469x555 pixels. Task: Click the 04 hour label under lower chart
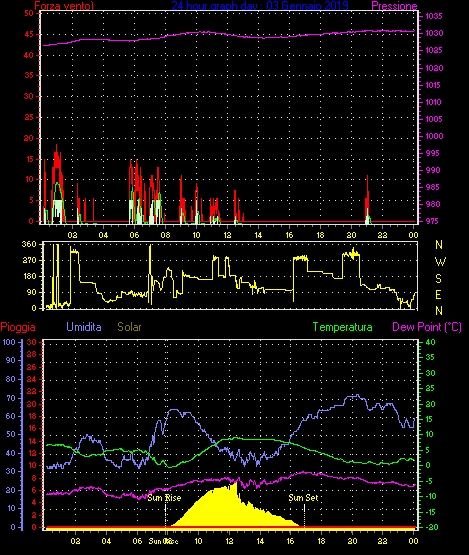pos(106,541)
